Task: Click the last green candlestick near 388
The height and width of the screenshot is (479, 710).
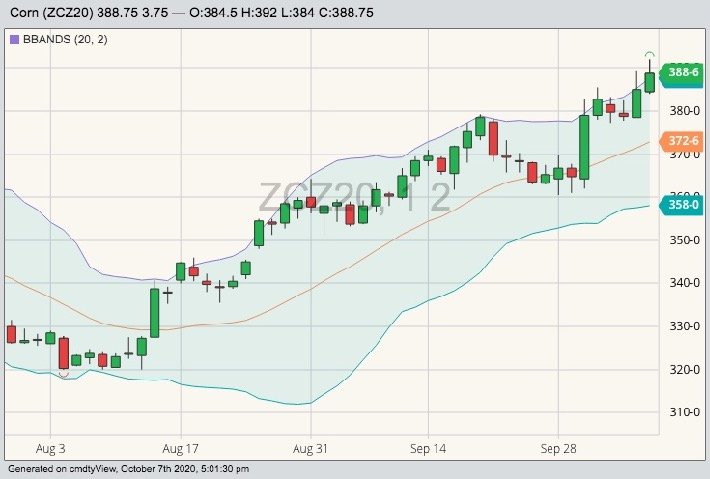Action: [649, 82]
